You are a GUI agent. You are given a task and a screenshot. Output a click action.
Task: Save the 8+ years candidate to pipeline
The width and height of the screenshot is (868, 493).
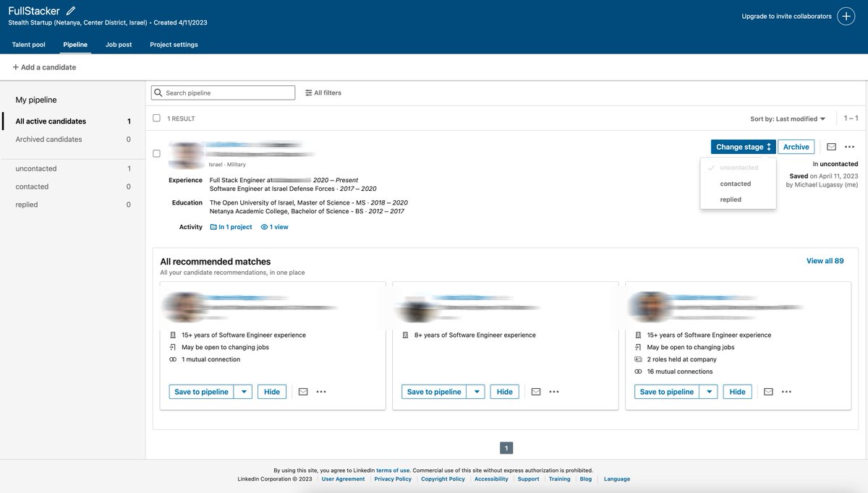(434, 392)
